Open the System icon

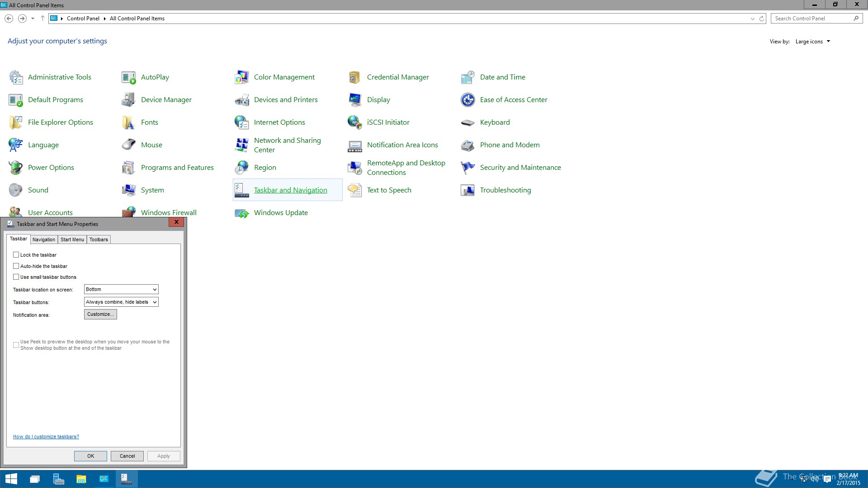(x=129, y=190)
